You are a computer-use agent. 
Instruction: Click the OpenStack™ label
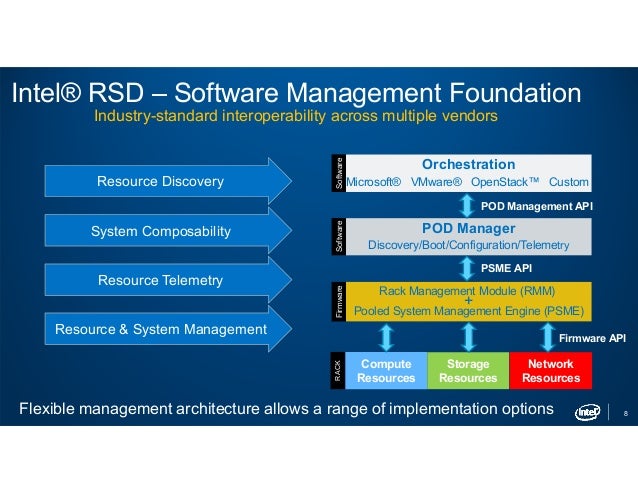pyautogui.click(x=505, y=182)
